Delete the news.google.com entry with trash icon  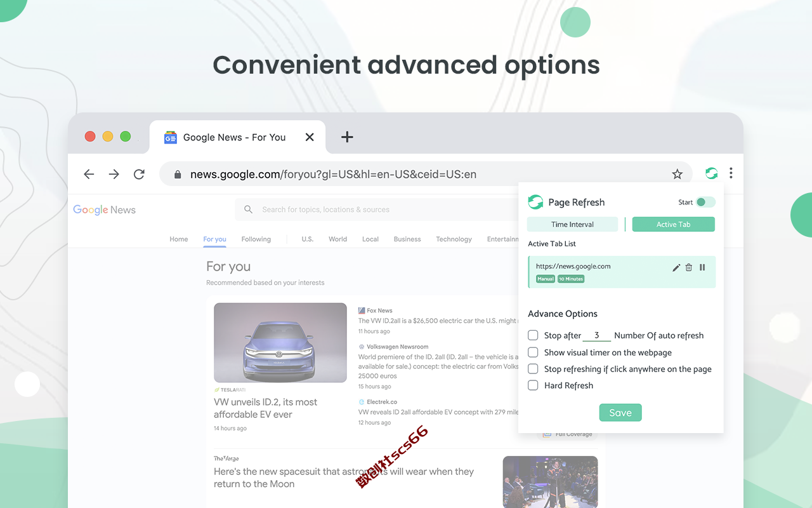[x=689, y=268]
